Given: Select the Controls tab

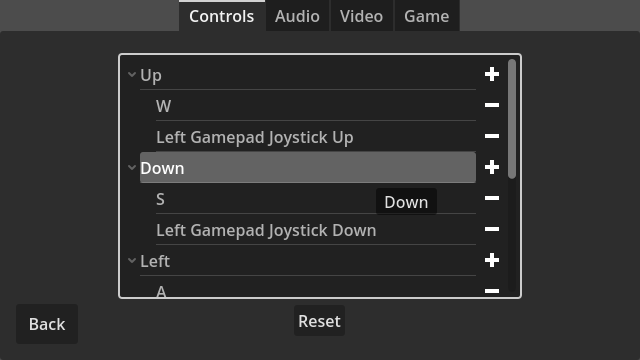Looking at the screenshot, I should [222, 16].
